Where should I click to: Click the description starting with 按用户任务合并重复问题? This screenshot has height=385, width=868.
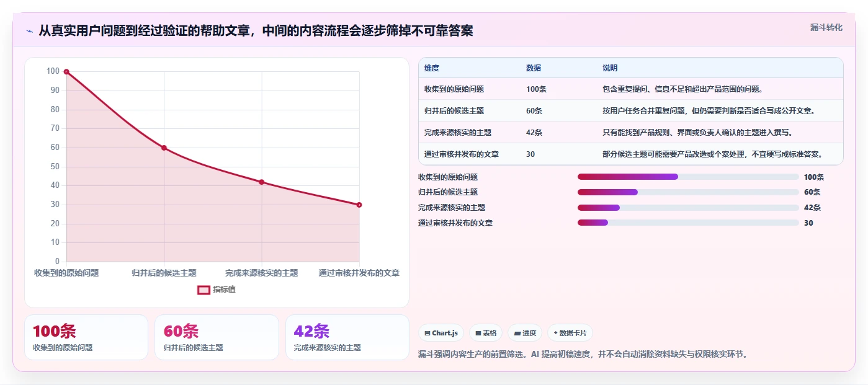click(x=709, y=111)
